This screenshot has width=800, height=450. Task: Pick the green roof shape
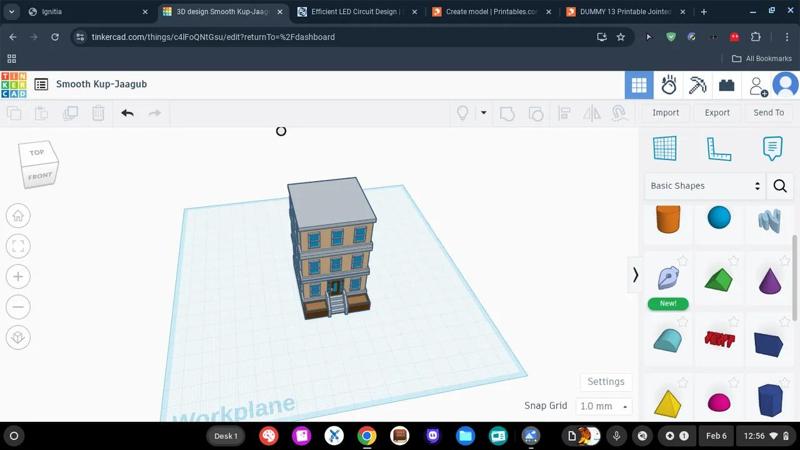tap(719, 280)
